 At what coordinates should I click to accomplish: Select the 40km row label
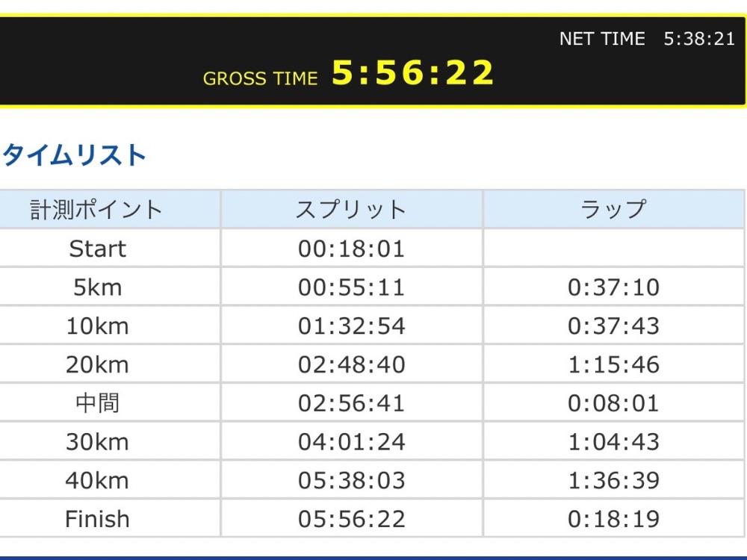pyautogui.click(x=97, y=481)
